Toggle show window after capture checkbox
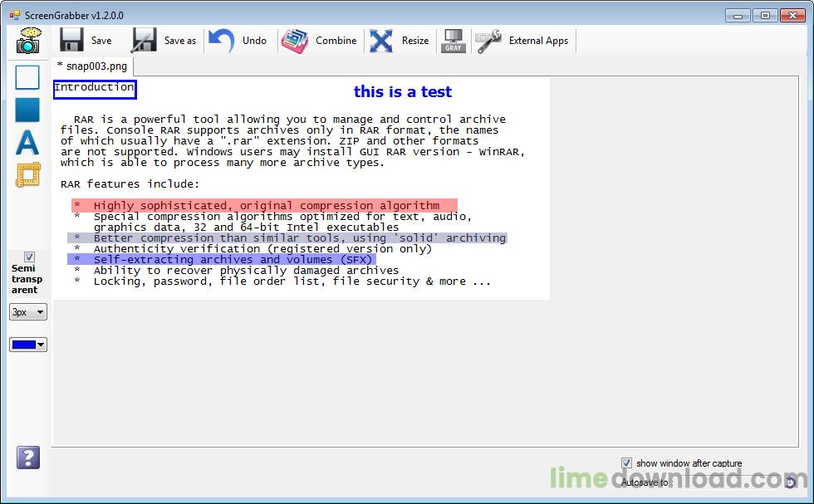 [626, 463]
